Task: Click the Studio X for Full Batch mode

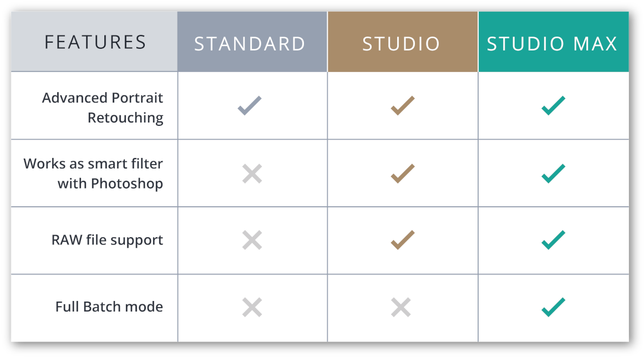Action: coord(401,307)
